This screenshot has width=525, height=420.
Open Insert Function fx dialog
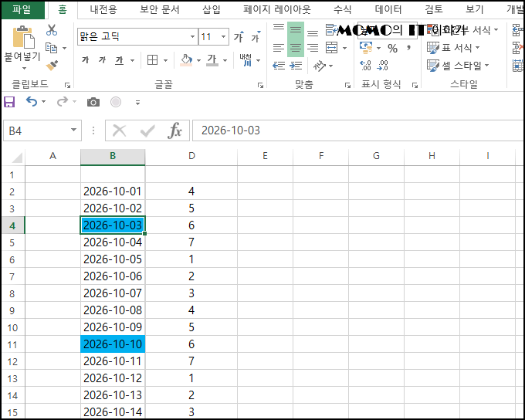pos(174,130)
